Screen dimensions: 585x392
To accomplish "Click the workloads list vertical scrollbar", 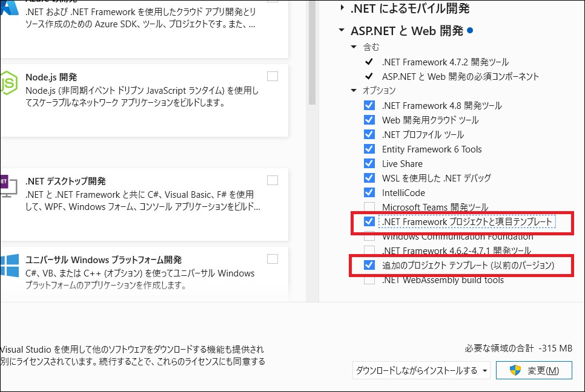I will point(312,52).
